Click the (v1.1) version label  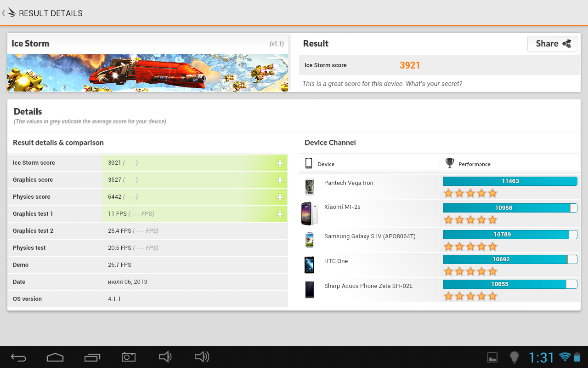277,44
